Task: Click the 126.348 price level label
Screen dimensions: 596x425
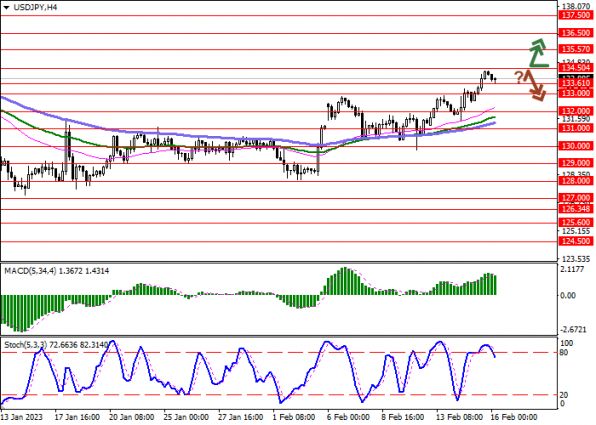Action: coord(576,209)
